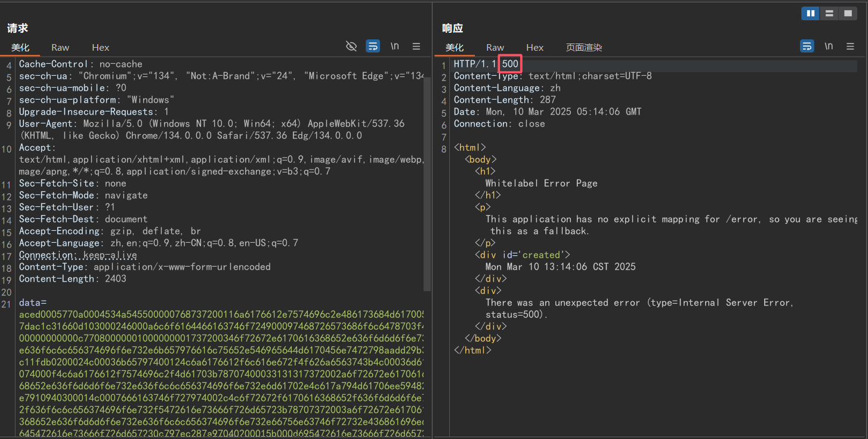Open the 页面渲染 render tab
Image resolution: width=868 pixels, height=439 pixels.
pyautogui.click(x=584, y=48)
